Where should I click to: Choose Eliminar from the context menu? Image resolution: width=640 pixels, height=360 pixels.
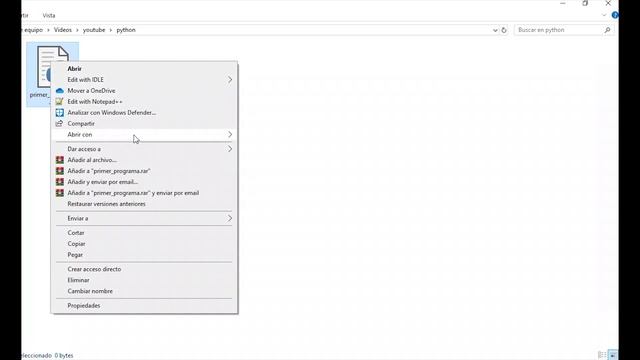(144, 280)
